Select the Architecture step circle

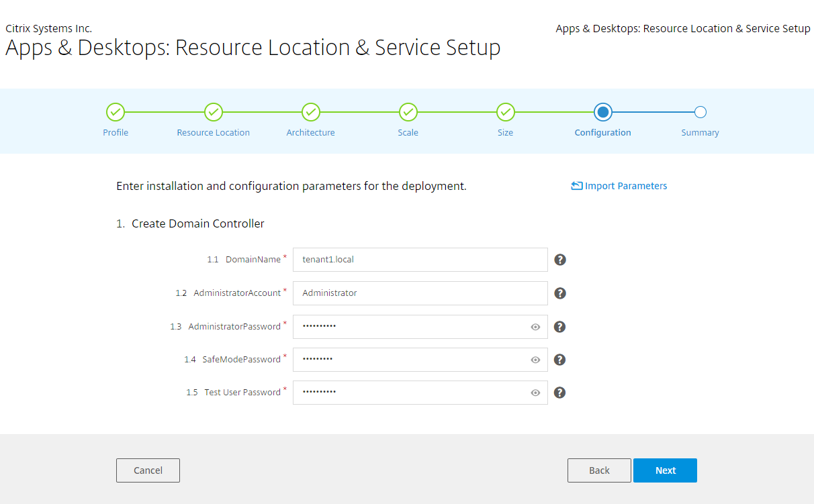310,112
